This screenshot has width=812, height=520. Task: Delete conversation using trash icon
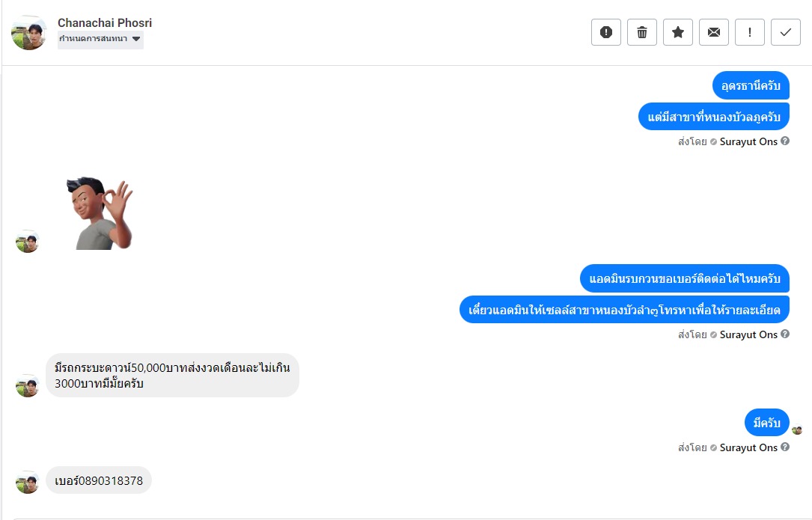pyautogui.click(x=642, y=32)
